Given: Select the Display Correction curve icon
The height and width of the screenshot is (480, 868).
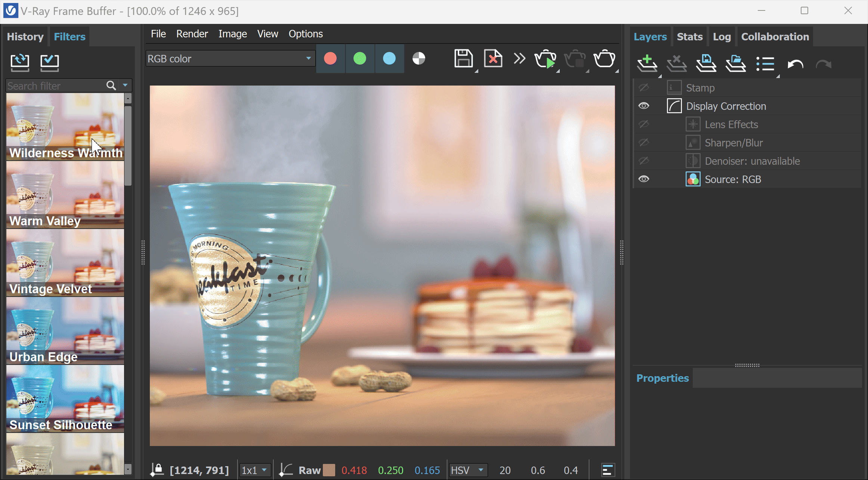Looking at the screenshot, I should point(674,106).
